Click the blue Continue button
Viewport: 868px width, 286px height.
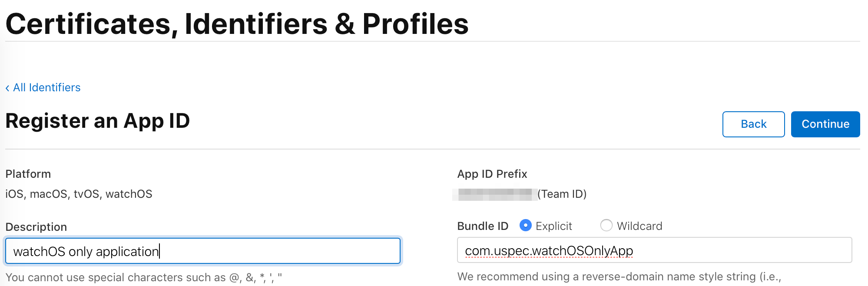(825, 124)
